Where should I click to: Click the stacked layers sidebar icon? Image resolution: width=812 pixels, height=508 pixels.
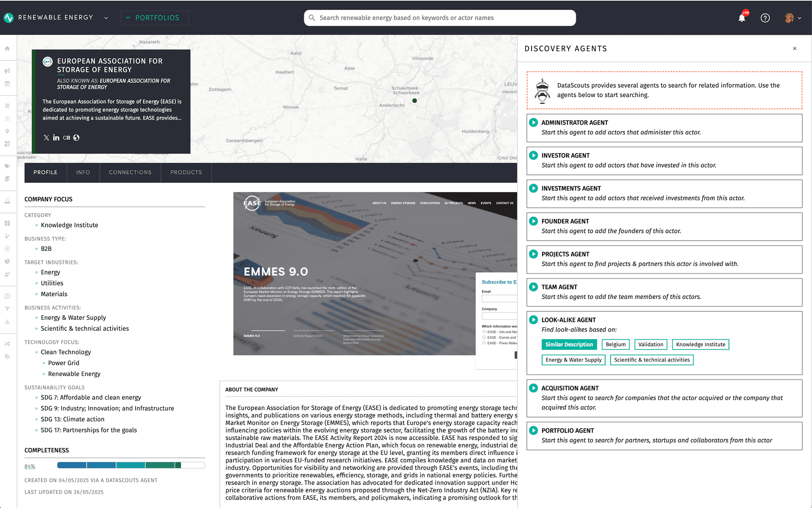coord(7,179)
